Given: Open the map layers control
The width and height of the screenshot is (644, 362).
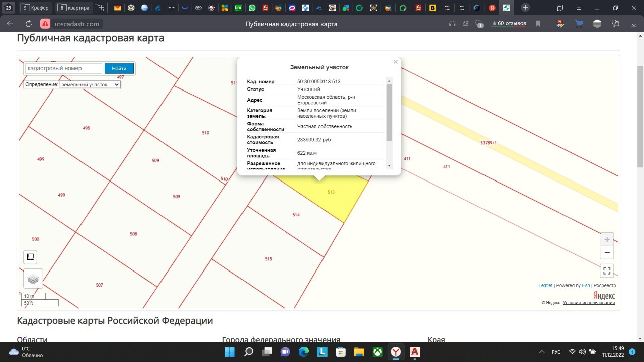Looking at the screenshot, I should point(33,279).
